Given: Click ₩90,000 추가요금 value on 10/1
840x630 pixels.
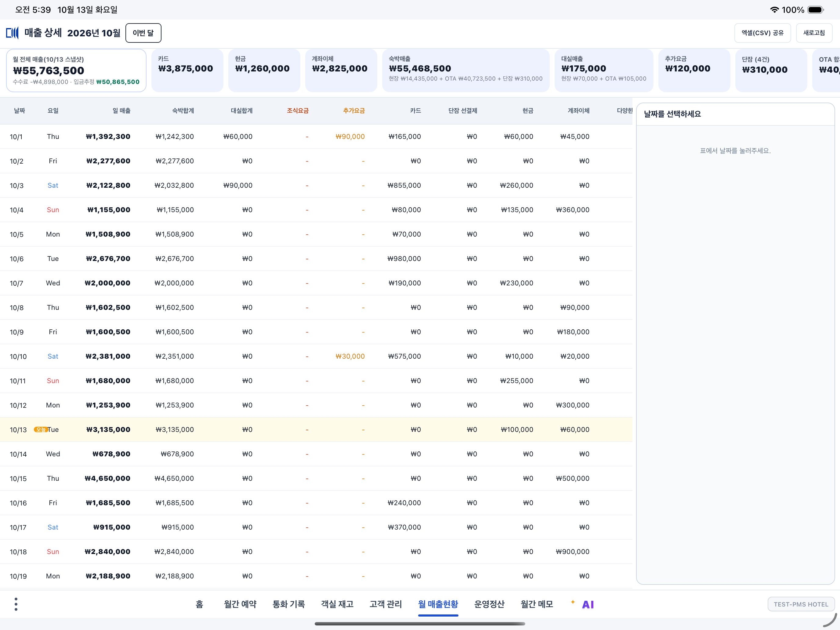Looking at the screenshot, I should pos(350,136).
